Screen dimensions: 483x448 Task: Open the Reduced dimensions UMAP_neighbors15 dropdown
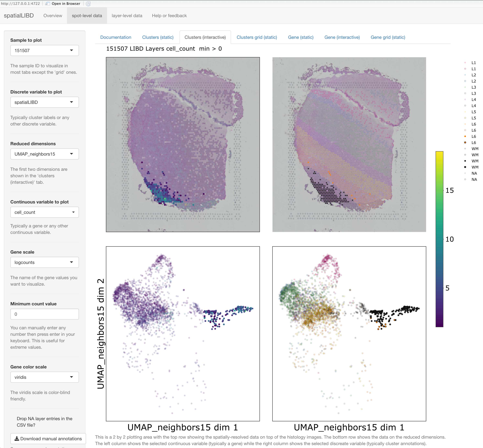pyautogui.click(x=45, y=154)
